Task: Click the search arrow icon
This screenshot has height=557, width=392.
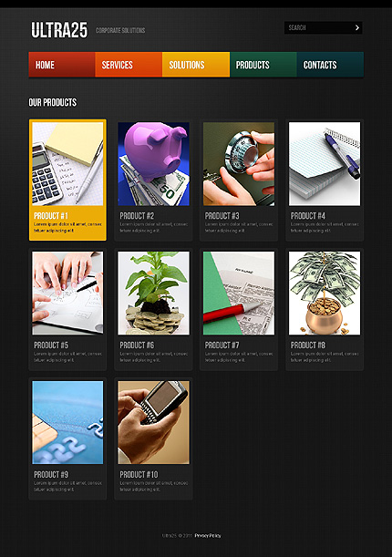Action: pos(357,27)
